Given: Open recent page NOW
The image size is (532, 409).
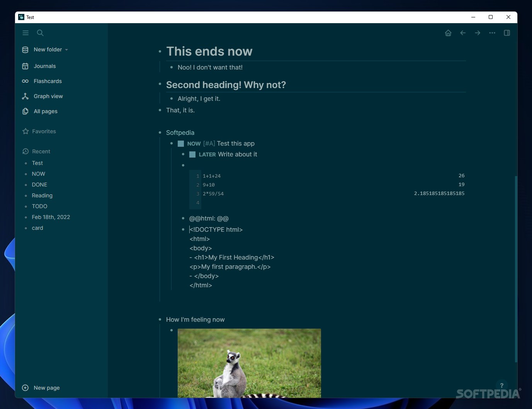Looking at the screenshot, I should tap(38, 174).
